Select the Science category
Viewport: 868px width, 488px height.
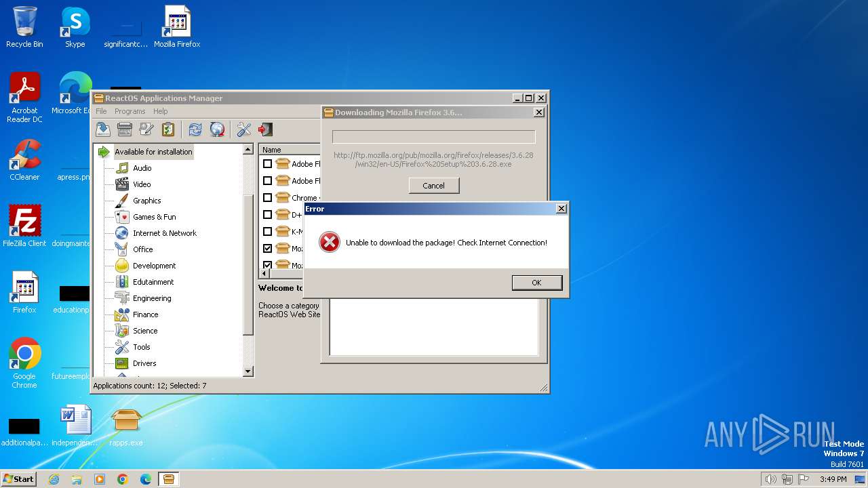tap(145, 331)
